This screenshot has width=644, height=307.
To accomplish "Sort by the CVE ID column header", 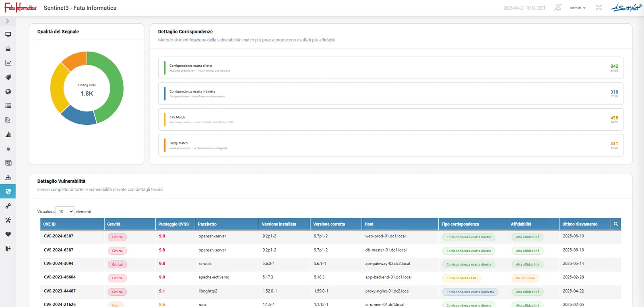I will click(x=72, y=224).
